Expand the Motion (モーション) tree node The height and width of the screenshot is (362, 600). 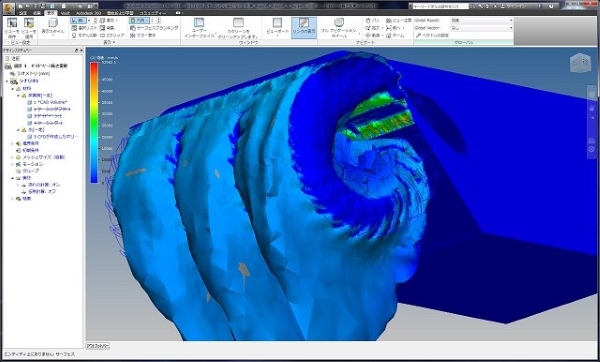click(x=13, y=164)
